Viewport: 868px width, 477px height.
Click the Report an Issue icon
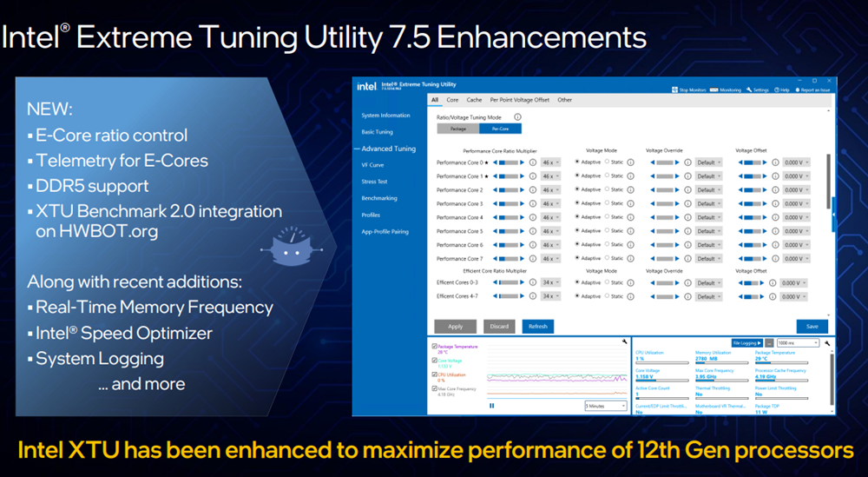coord(798,89)
